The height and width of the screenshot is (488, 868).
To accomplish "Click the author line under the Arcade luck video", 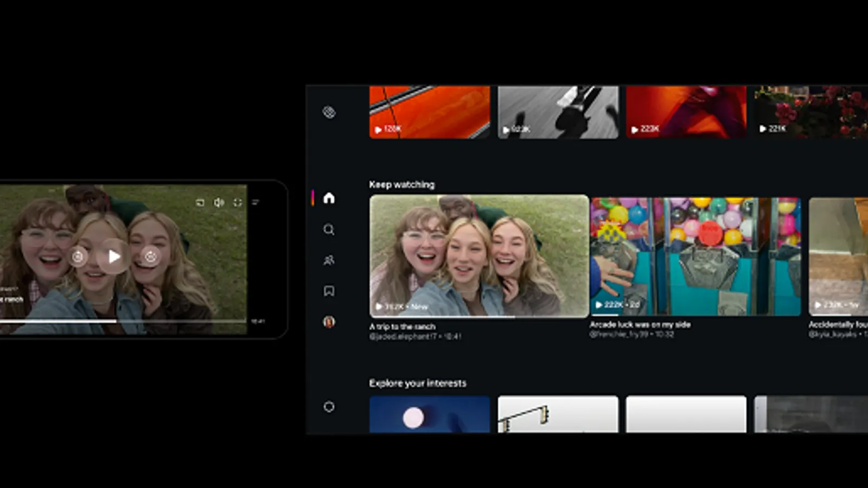I will tap(632, 334).
